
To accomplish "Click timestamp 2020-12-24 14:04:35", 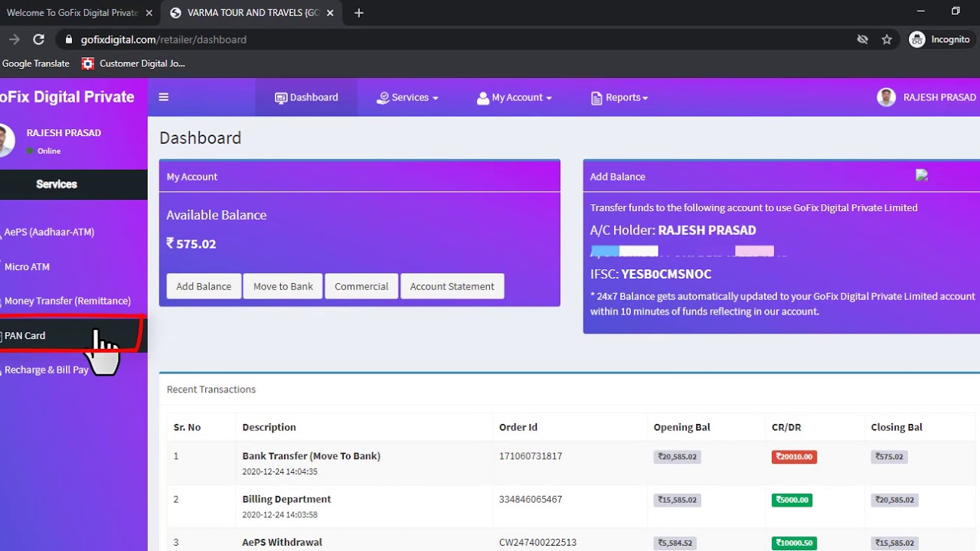I will click(x=279, y=472).
